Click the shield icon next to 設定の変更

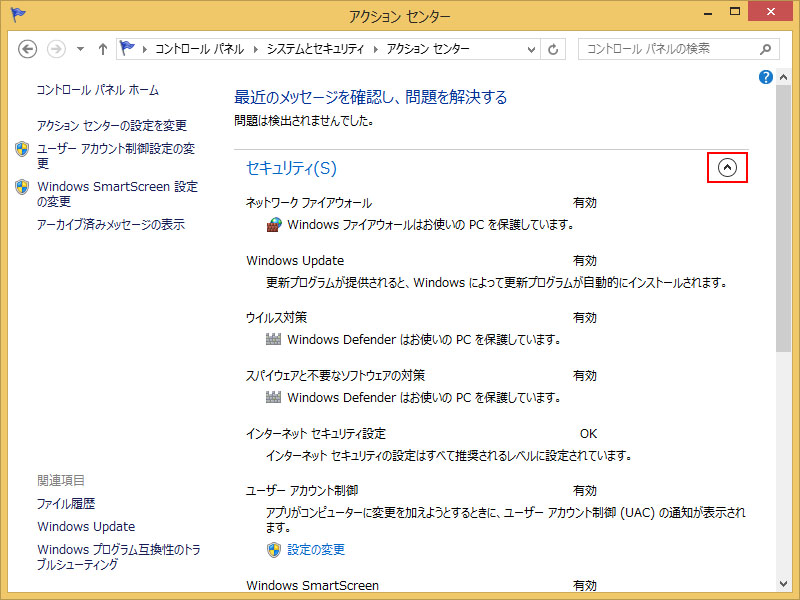coord(274,549)
